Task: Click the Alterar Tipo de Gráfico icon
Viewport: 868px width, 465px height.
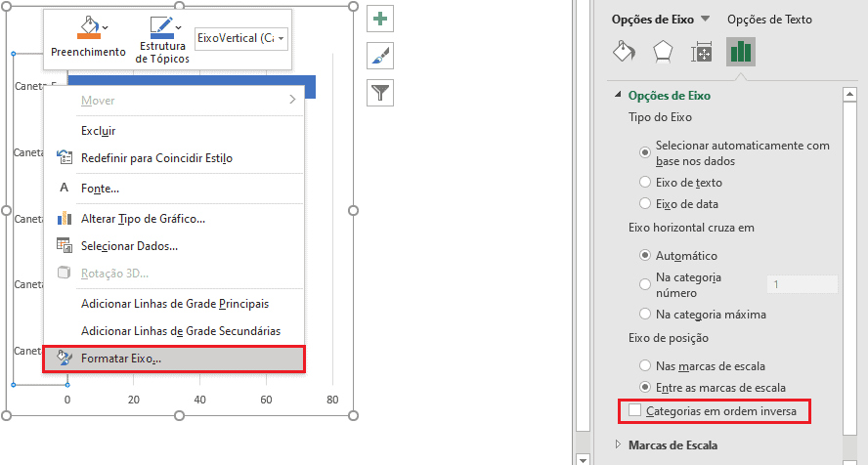Action: click(65, 219)
